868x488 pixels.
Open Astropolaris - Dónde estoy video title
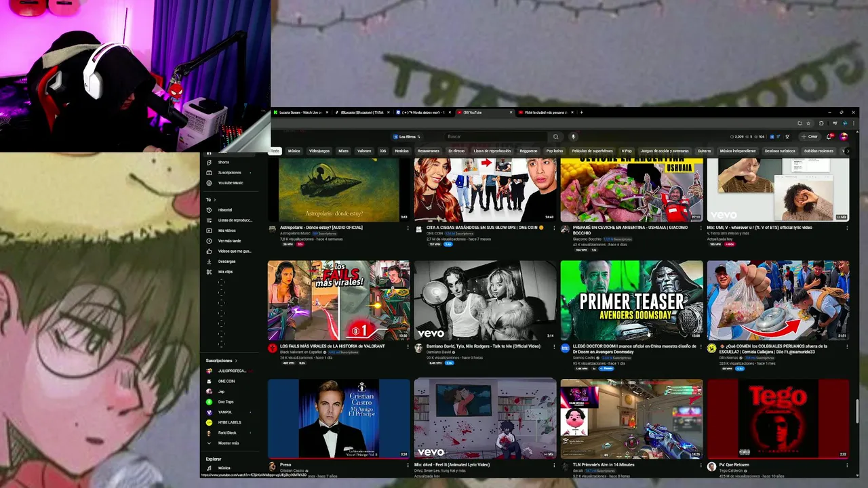(322, 228)
